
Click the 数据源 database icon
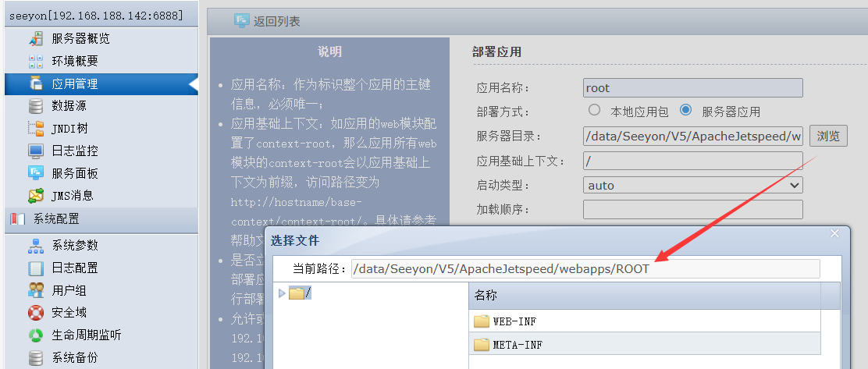coord(36,106)
